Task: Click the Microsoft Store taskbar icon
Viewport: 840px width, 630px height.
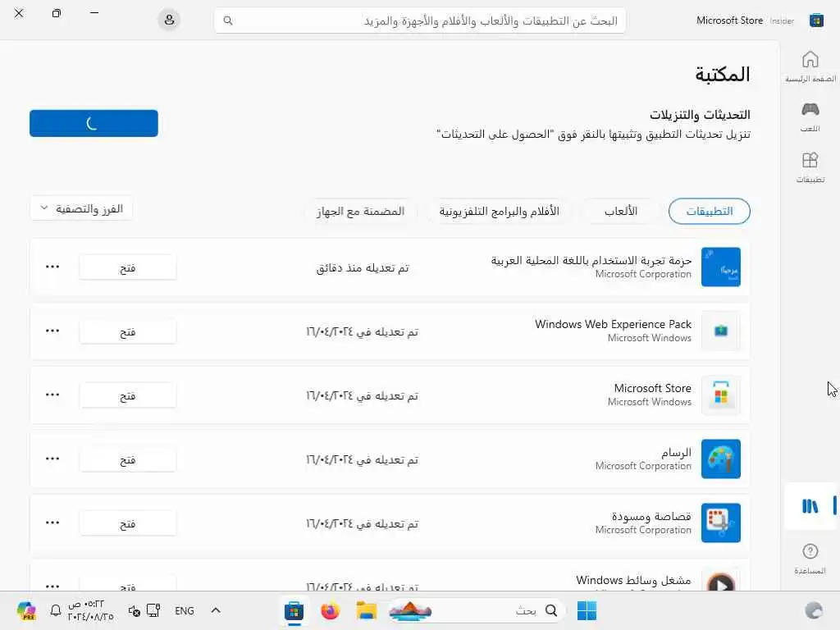Action: pos(294,610)
